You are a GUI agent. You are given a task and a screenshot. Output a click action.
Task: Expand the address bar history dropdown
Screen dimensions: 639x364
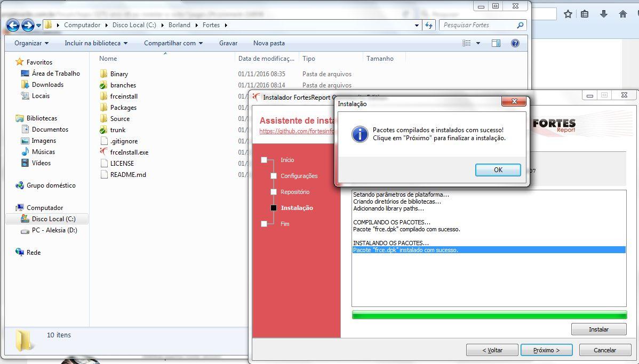pos(417,25)
